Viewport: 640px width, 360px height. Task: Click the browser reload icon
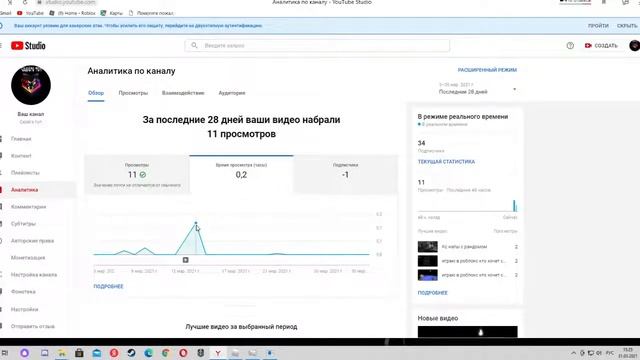point(25,2)
